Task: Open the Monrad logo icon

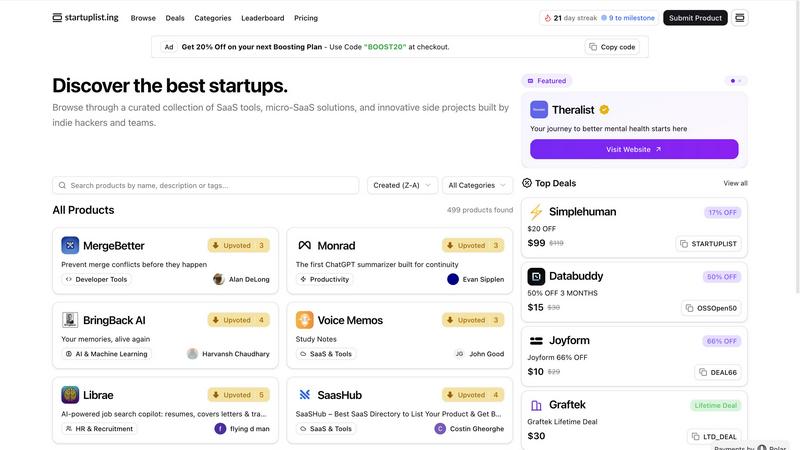Action: click(305, 245)
